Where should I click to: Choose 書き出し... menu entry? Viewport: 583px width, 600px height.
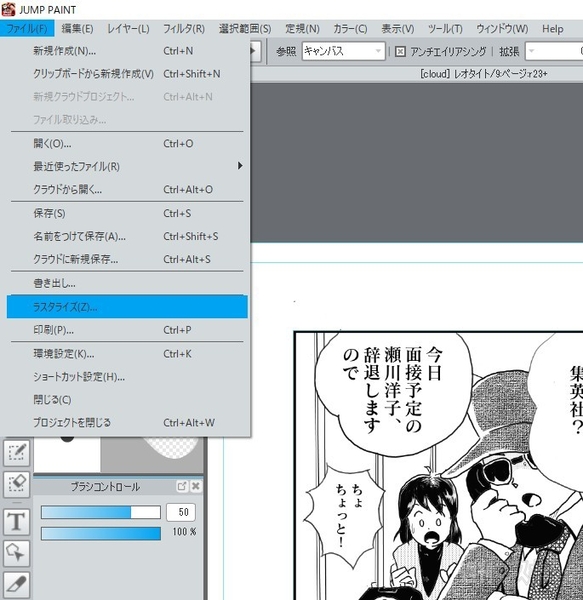point(127,283)
